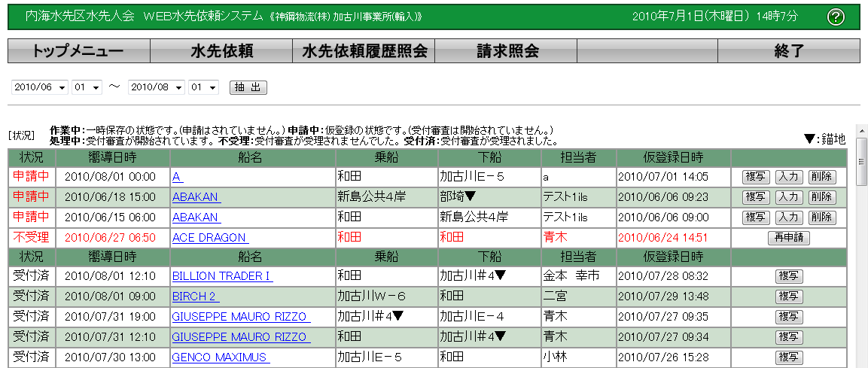Open the トップメニュー menu
This screenshot has width=868, height=368.
[x=78, y=51]
